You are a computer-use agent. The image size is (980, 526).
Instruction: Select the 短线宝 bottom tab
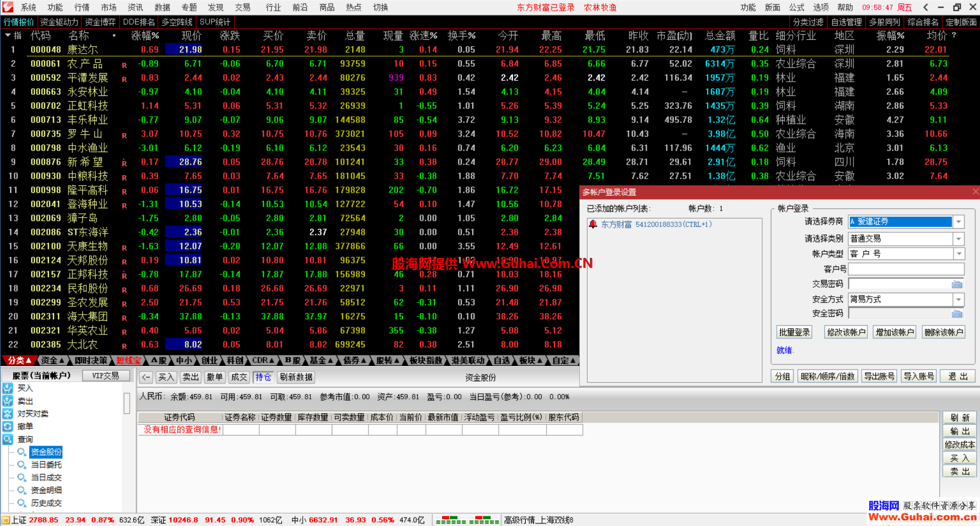[129, 361]
